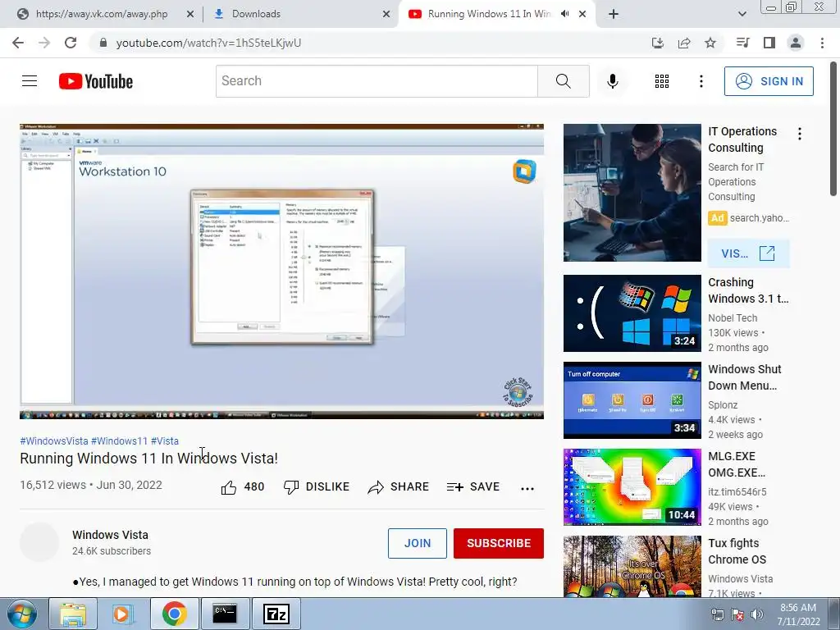Viewport: 840px width, 630px height.
Task: Open the IT Operations Consulting ad thumbnail
Action: 632,193
